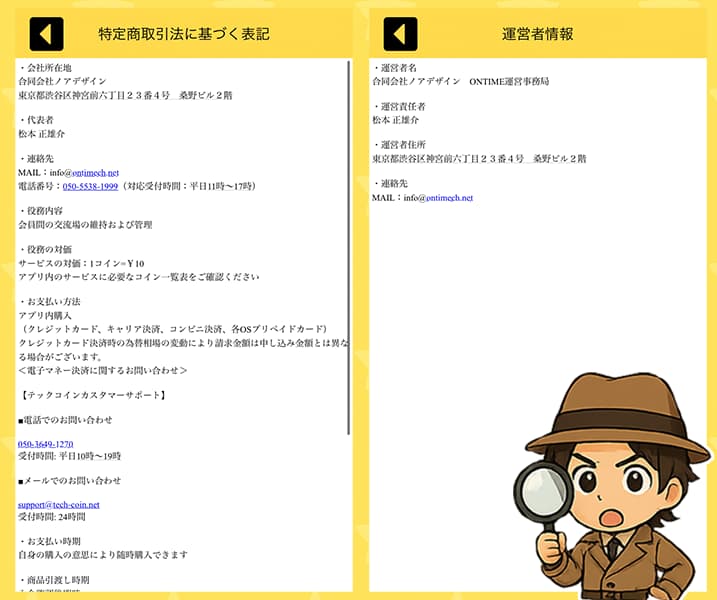Click the 特定商取引法に基づく表記 header title
The image size is (717, 600).
tap(184, 34)
